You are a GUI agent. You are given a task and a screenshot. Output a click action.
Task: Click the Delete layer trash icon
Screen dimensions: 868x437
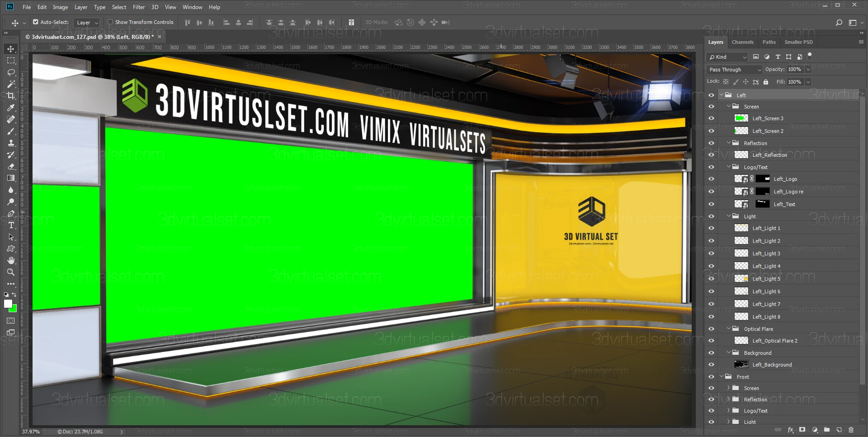pos(851,430)
